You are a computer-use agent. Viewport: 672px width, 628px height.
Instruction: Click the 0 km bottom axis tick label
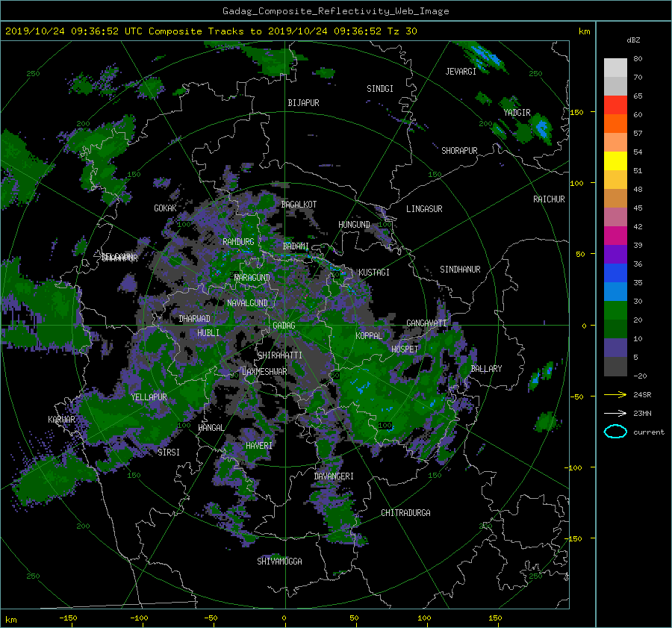[x=284, y=618]
